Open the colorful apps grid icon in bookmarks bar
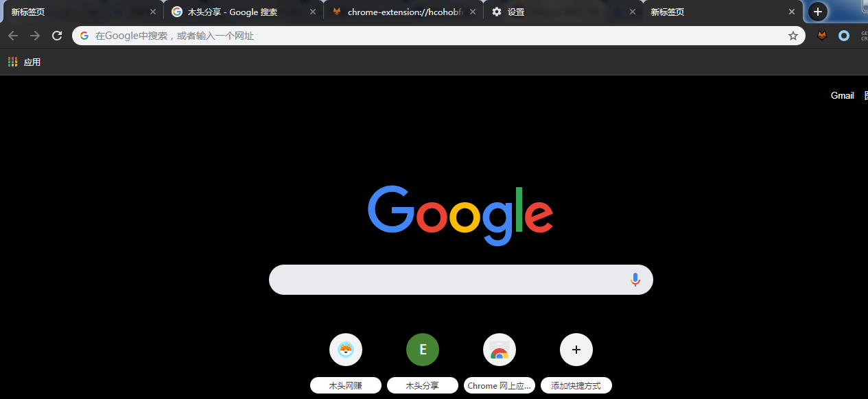868x399 pixels. 12,62
